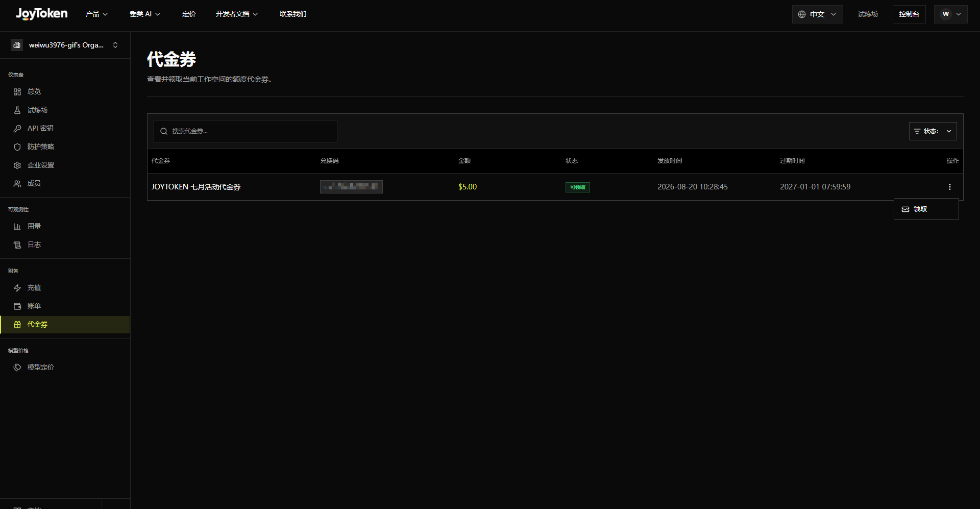Click the 搜索代金券 search field
Image resolution: width=980 pixels, height=509 pixels.
(x=246, y=131)
